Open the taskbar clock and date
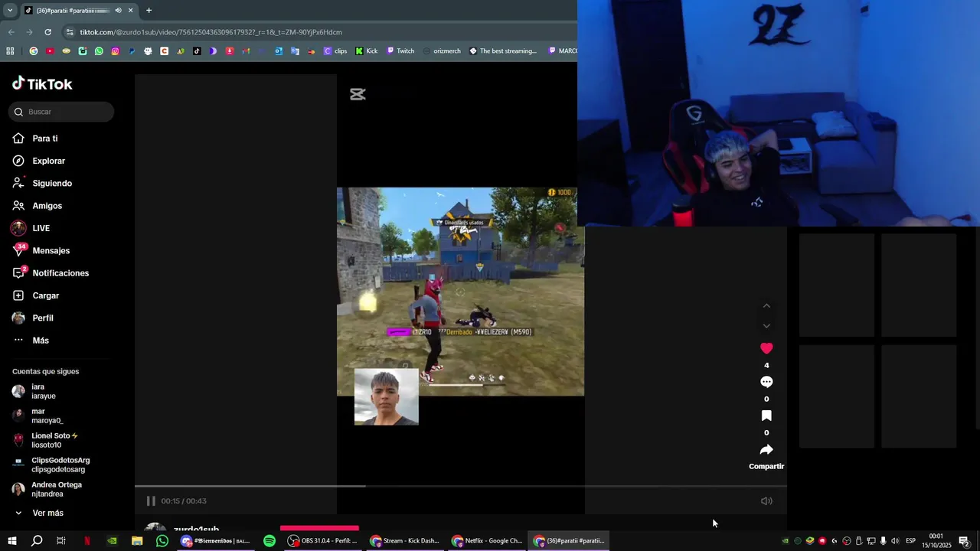The image size is (980, 551). [x=936, y=541]
